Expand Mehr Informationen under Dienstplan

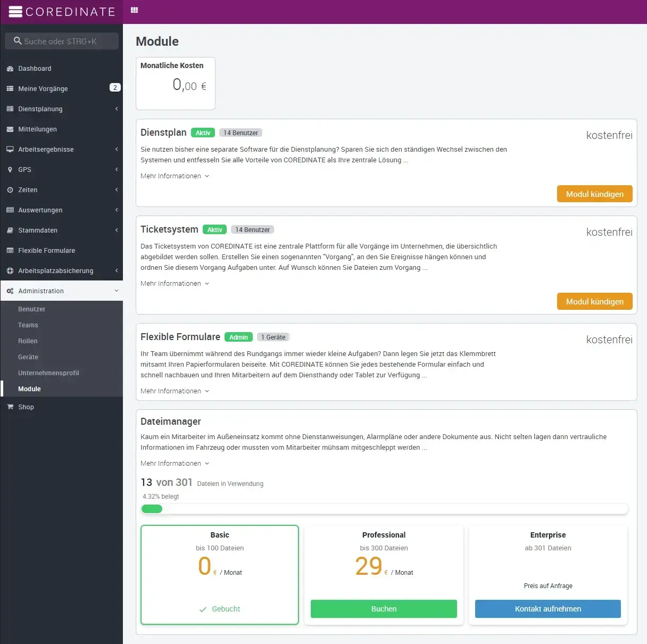point(175,176)
